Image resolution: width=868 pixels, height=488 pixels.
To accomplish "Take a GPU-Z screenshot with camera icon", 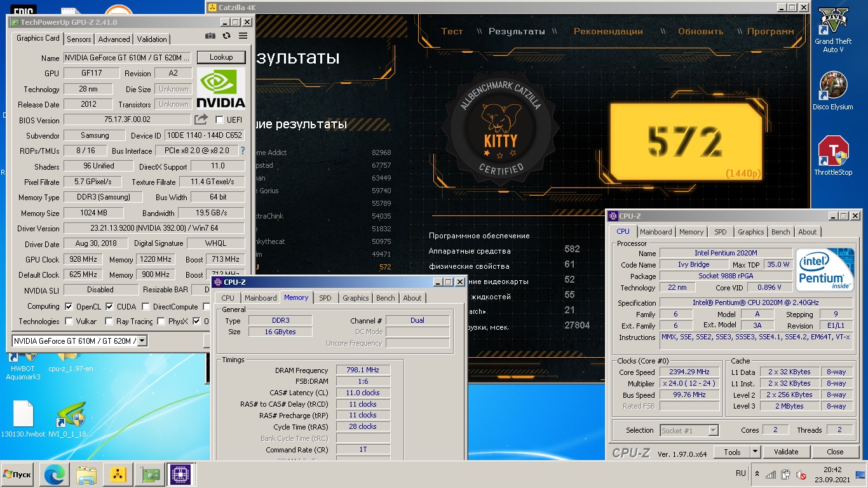I will click(x=210, y=36).
